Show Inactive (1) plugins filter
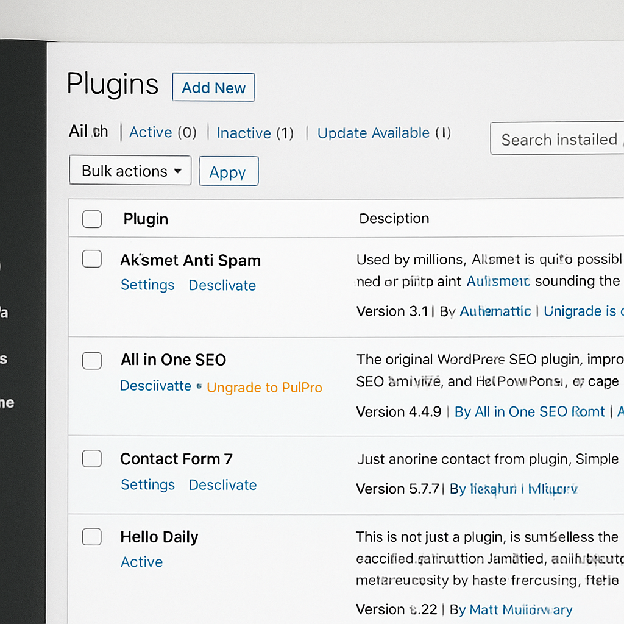Viewport: 624px width, 624px height. click(255, 133)
